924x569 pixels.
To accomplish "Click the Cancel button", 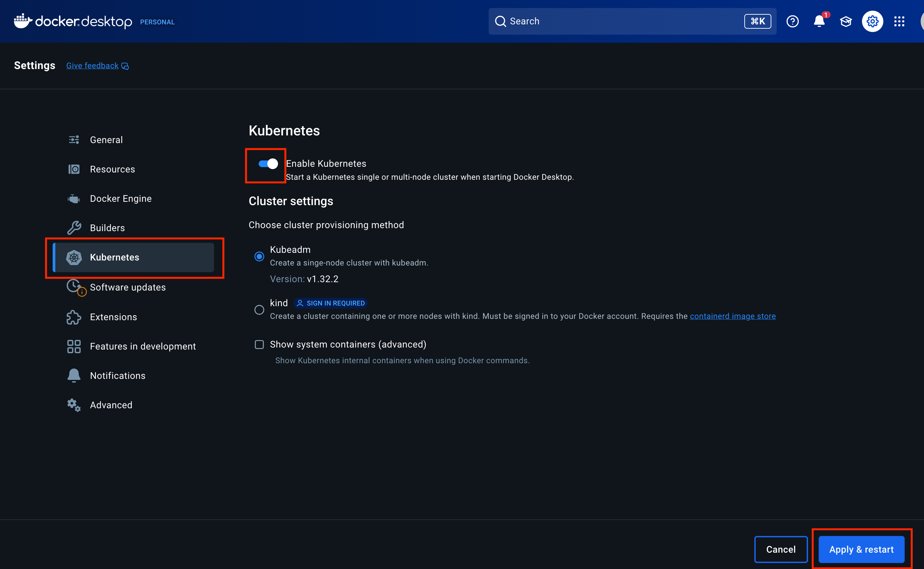I will [x=781, y=549].
